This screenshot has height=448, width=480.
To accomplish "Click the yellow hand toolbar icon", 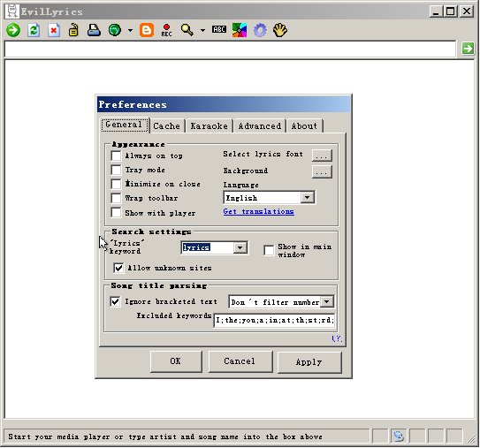I will point(280,30).
